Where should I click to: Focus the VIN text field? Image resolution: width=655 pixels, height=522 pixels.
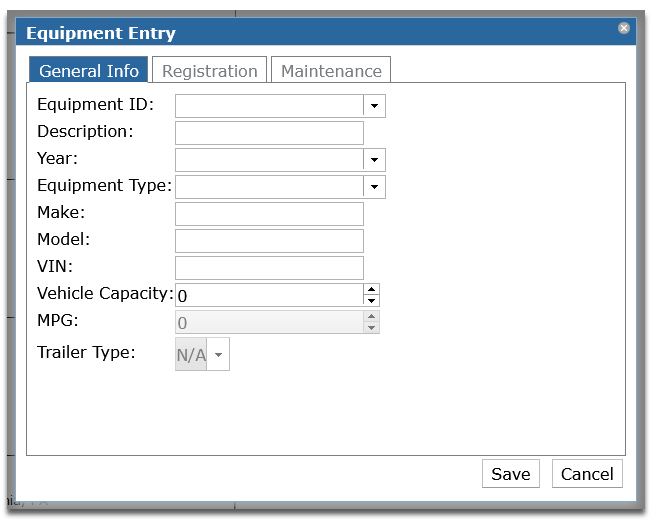[269, 268]
